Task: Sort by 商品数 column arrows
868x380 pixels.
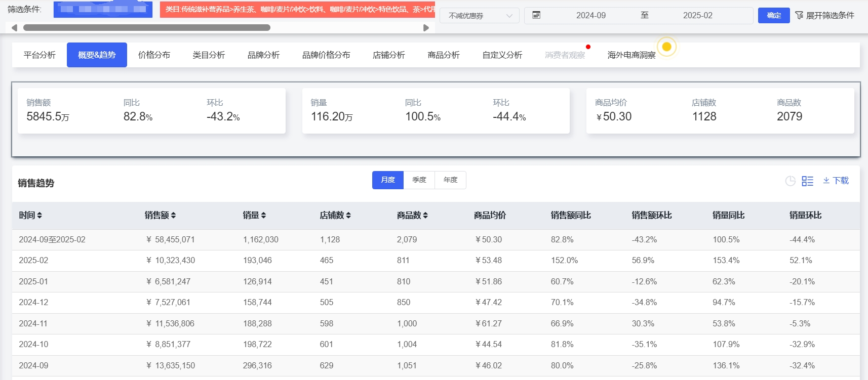Action: point(425,216)
